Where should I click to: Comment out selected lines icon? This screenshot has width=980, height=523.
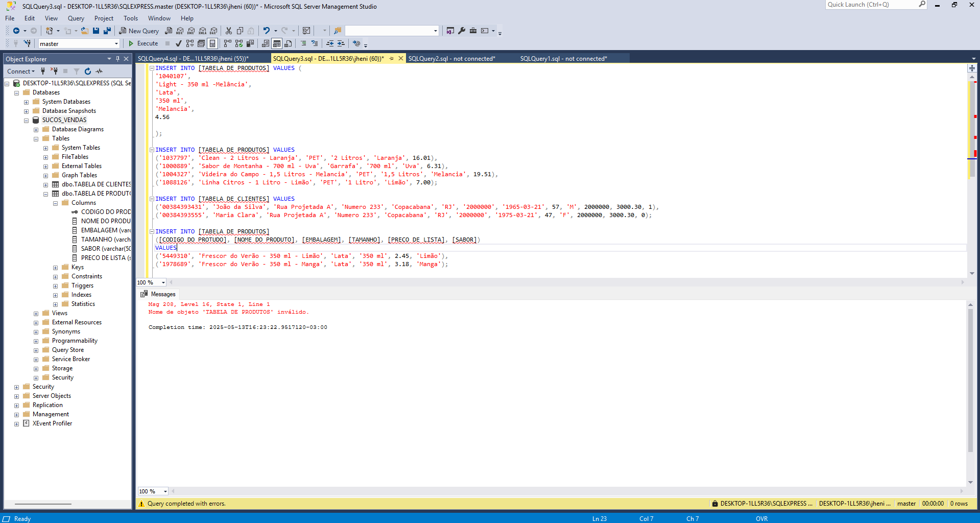coord(303,43)
